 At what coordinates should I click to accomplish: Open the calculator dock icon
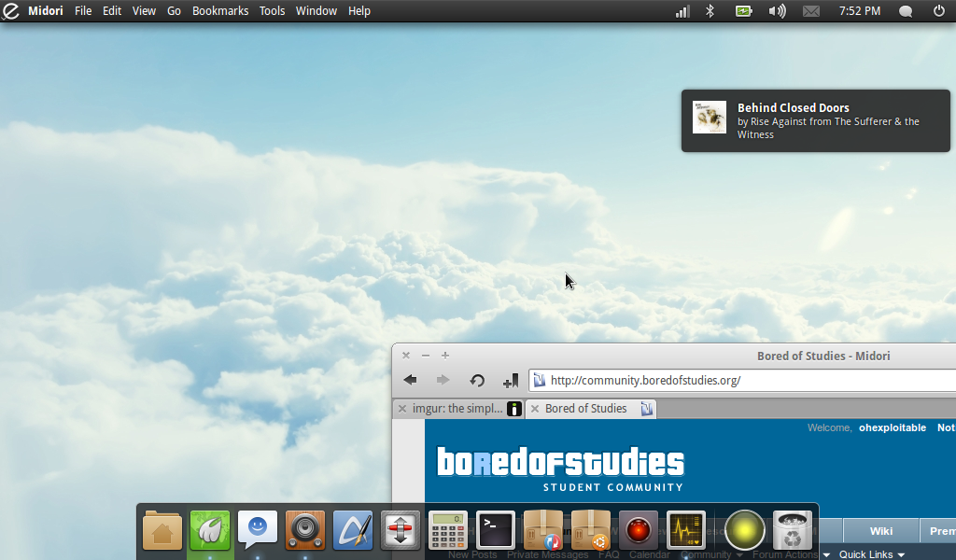tap(447, 531)
